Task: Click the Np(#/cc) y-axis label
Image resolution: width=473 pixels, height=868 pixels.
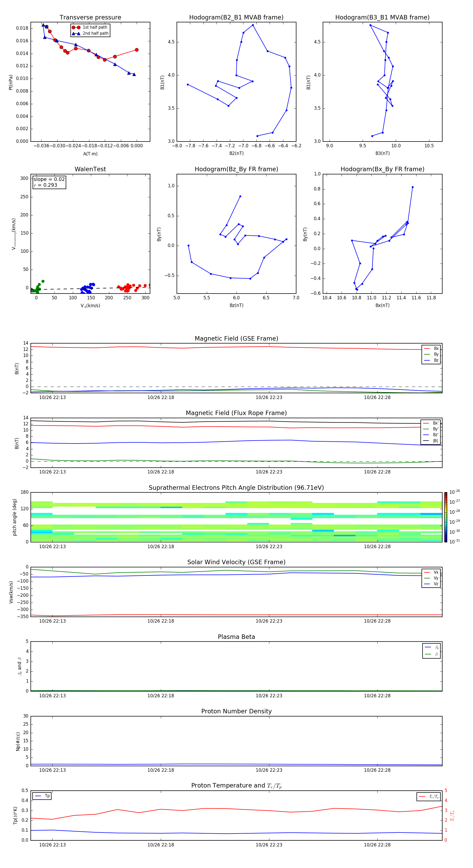Action: 18,741
